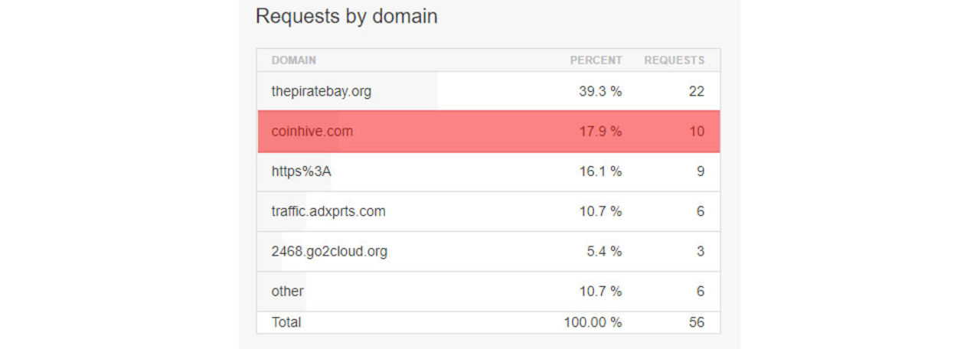Click the 16.1 % percent cell
Screen dimensions: 980x349
coord(600,171)
